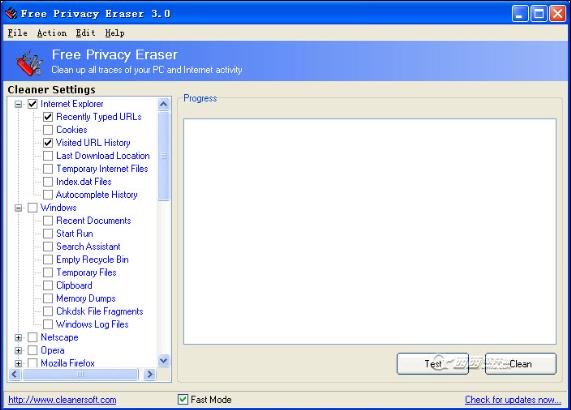Select the Cookies tree label
Screen dimensions: 571x410
(x=72, y=130)
